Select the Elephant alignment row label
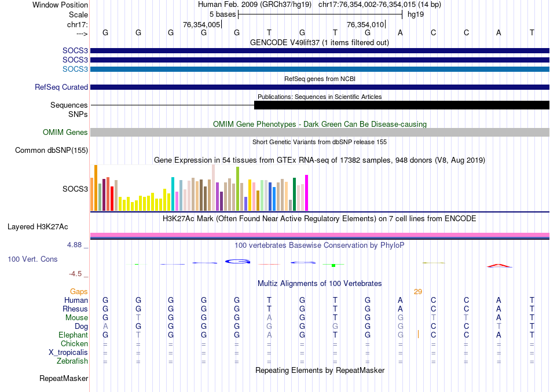This screenshot has height=392, width=550. tap(74, 335)
